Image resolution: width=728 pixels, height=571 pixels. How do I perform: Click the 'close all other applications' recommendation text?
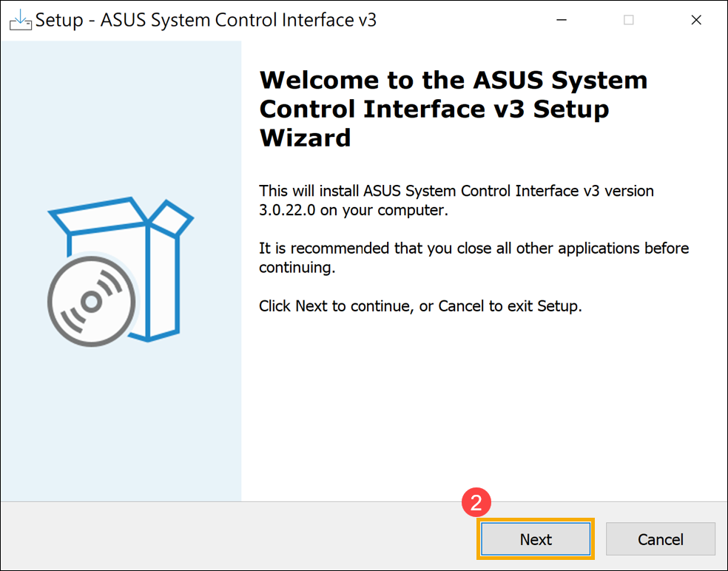[473, 249]
